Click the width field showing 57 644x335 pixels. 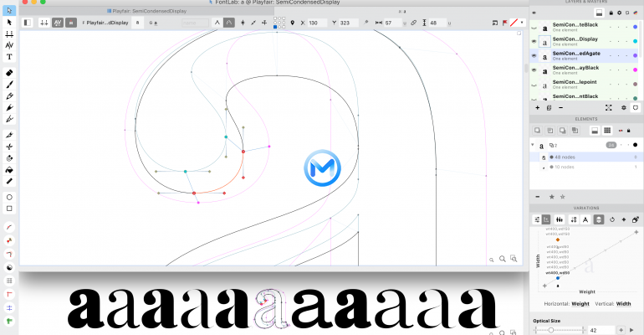point(392,23)
